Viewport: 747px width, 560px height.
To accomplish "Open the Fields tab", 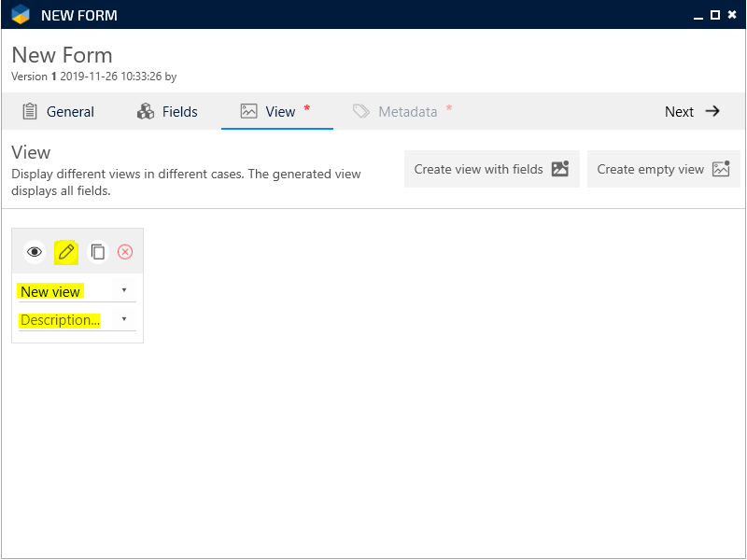I will pos(168,111).
